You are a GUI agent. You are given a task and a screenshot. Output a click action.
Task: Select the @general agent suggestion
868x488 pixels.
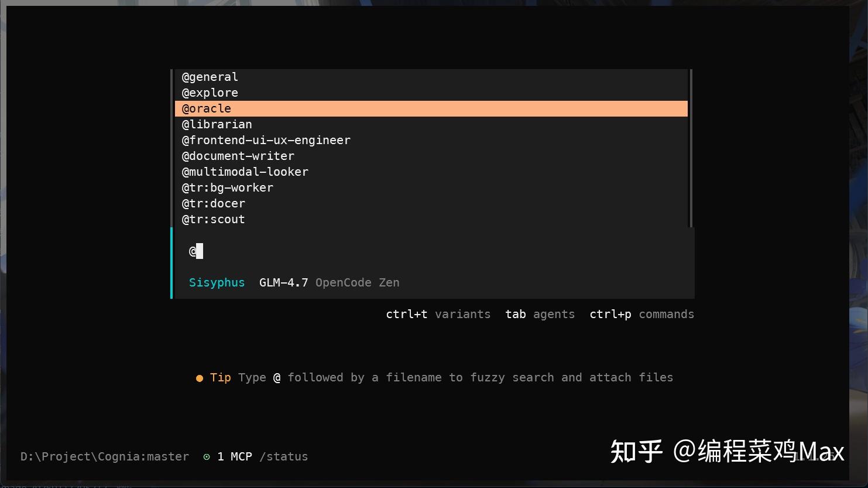tap(431, 77)
